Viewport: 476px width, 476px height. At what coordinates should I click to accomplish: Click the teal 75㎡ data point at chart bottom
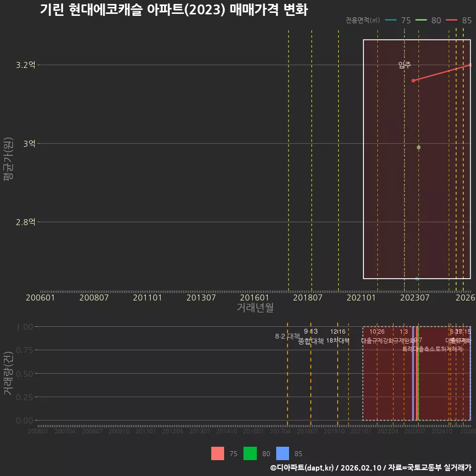coord(417,278)
